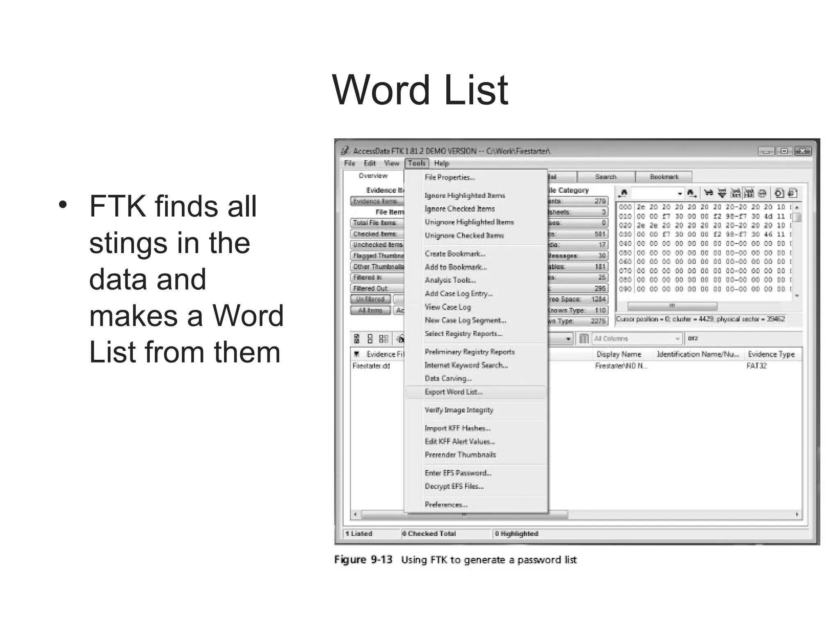Select the Firestarter.dd row

tap(576, 366)
